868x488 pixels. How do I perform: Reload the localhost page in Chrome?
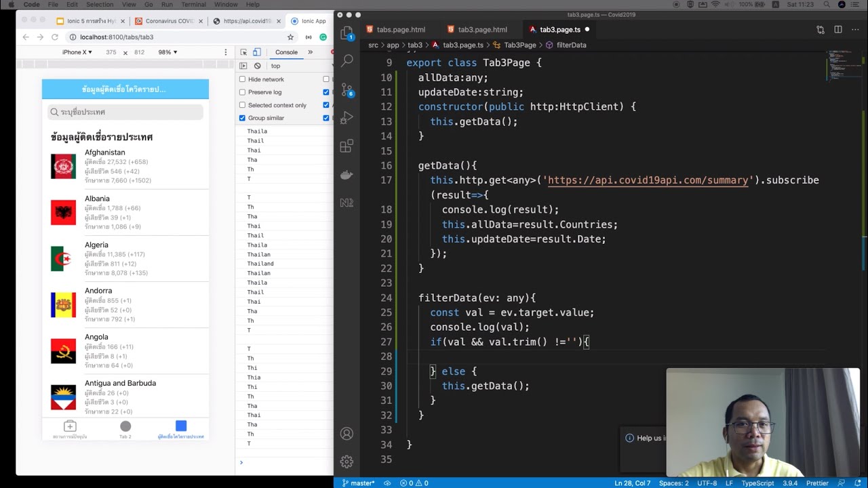click(x=55, y=37)
